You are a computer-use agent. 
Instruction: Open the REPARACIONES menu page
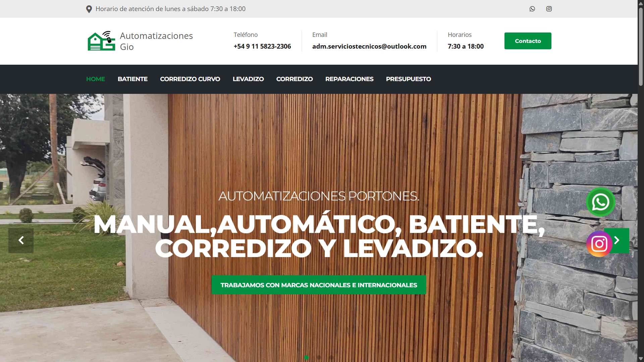(x=349, y=79)
